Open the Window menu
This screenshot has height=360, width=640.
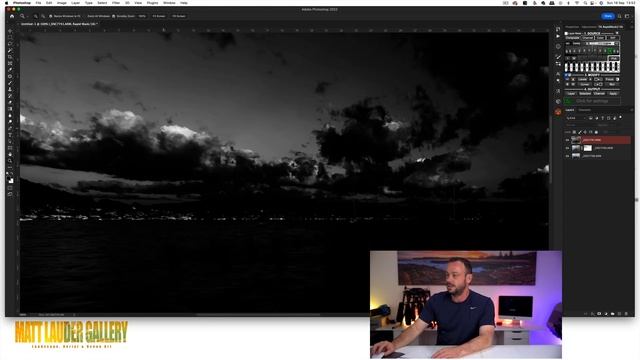[x=169, y=3]
